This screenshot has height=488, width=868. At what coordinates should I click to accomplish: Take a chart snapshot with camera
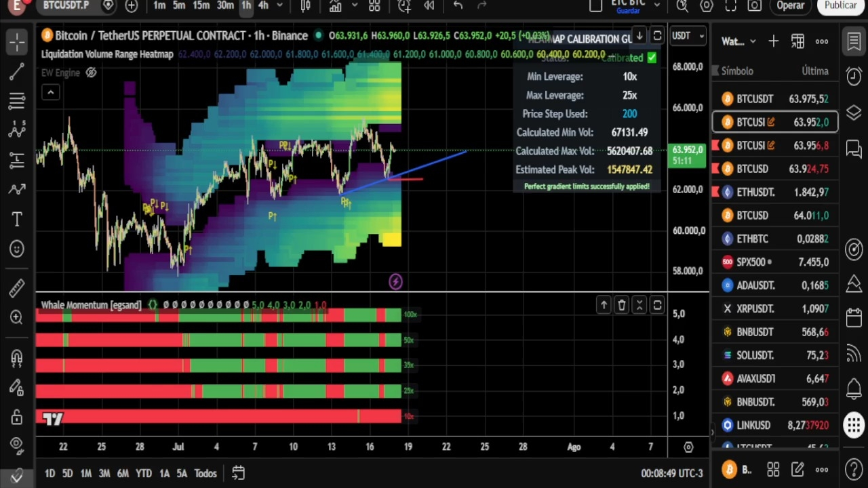755,5
